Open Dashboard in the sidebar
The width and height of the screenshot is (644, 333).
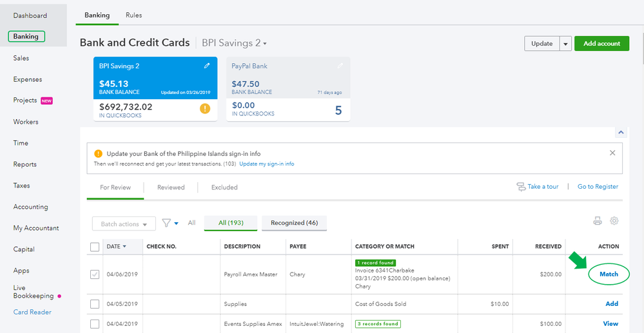pyautogui.click(x=30, y=15)
